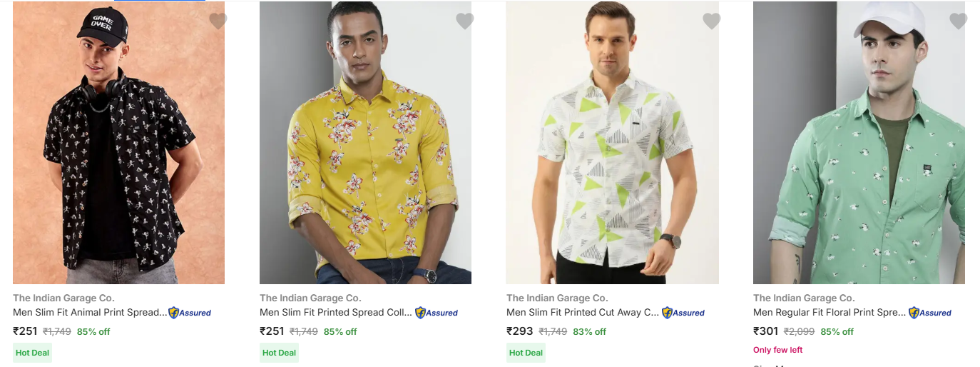Click Hot Deal tag under ₹293 shirt

[x=526, y=353]
